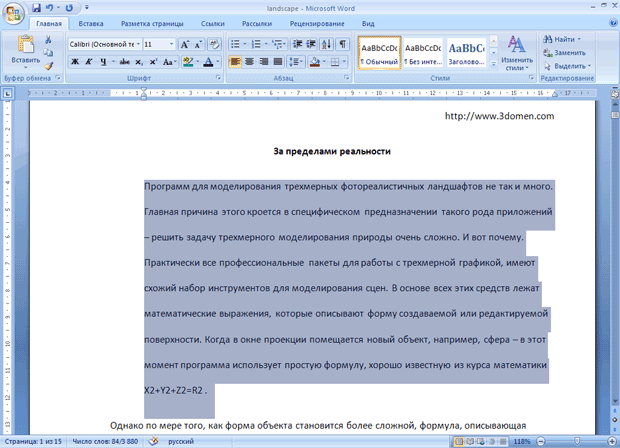Select the tab stop type selector
This screenshot has height=448, width=620.
(x=8, y=94)
